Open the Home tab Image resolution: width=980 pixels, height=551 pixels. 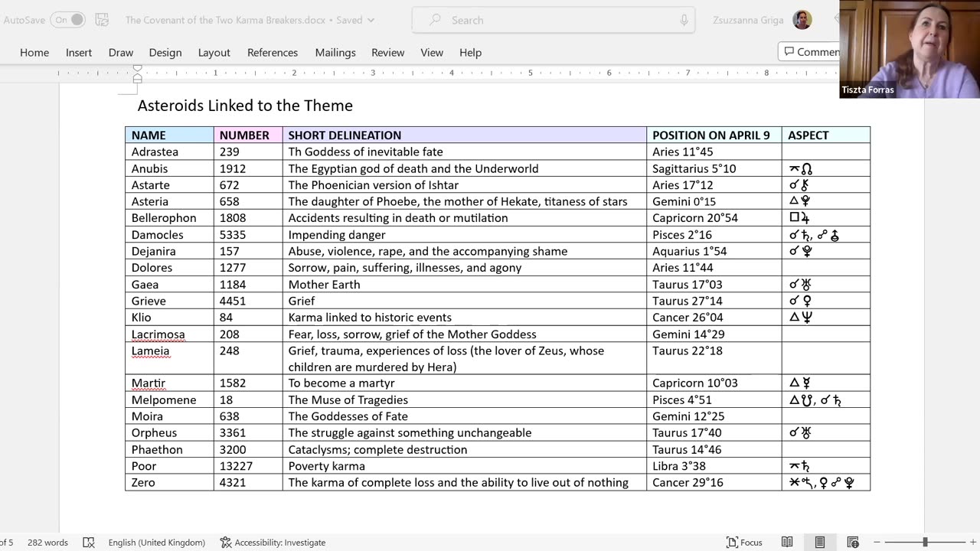34,53
